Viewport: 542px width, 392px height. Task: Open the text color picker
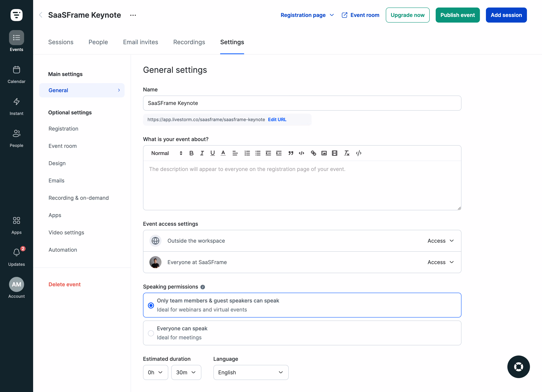[223, 153]
